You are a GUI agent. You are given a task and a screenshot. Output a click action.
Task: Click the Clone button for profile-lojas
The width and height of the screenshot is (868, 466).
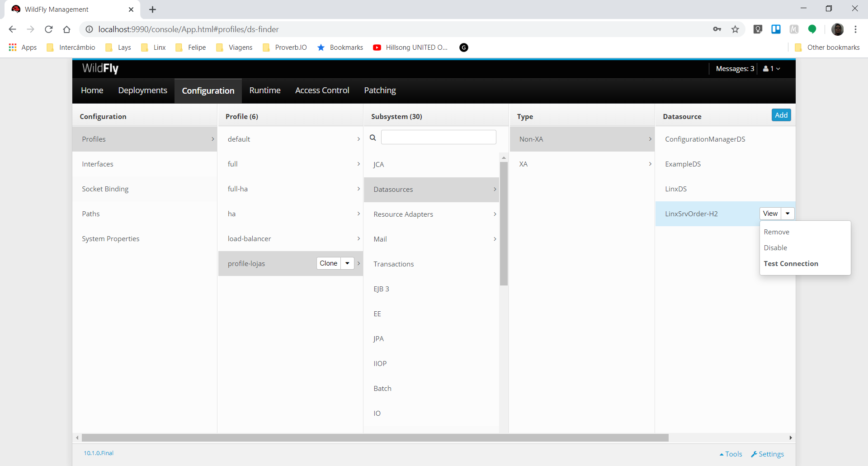pos(329,263)
